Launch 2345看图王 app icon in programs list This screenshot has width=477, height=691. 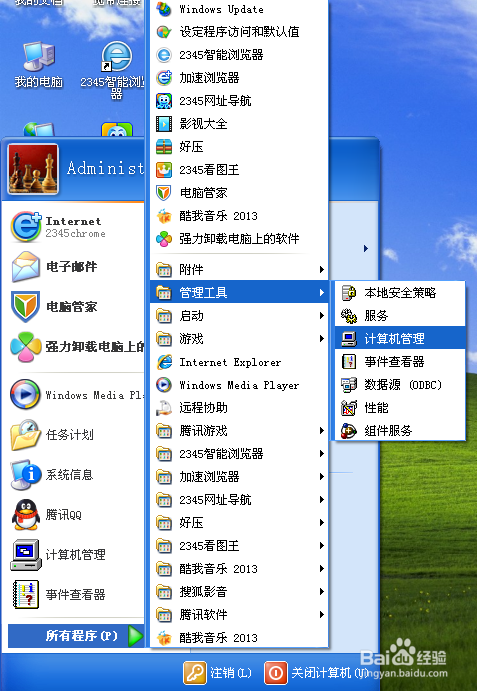164,170
